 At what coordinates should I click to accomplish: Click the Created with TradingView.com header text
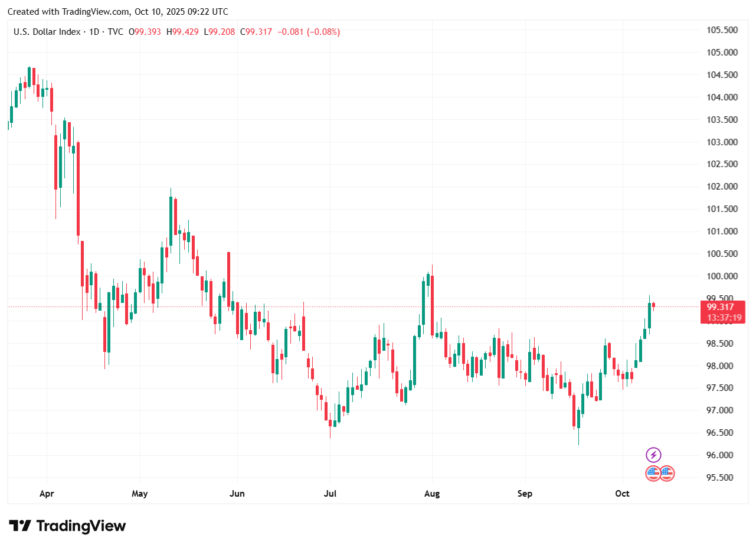118,12
